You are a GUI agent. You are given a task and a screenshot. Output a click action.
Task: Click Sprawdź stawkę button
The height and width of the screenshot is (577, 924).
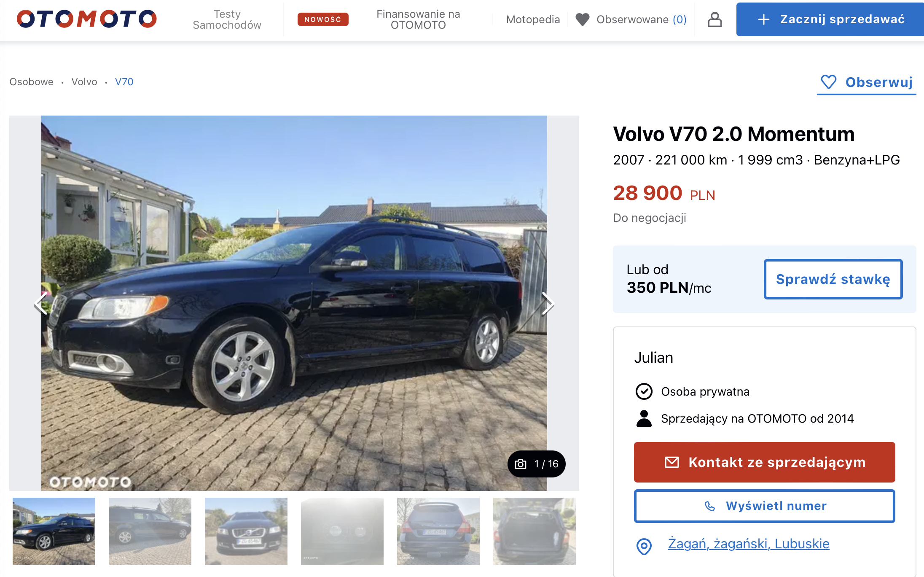(833, 279)
